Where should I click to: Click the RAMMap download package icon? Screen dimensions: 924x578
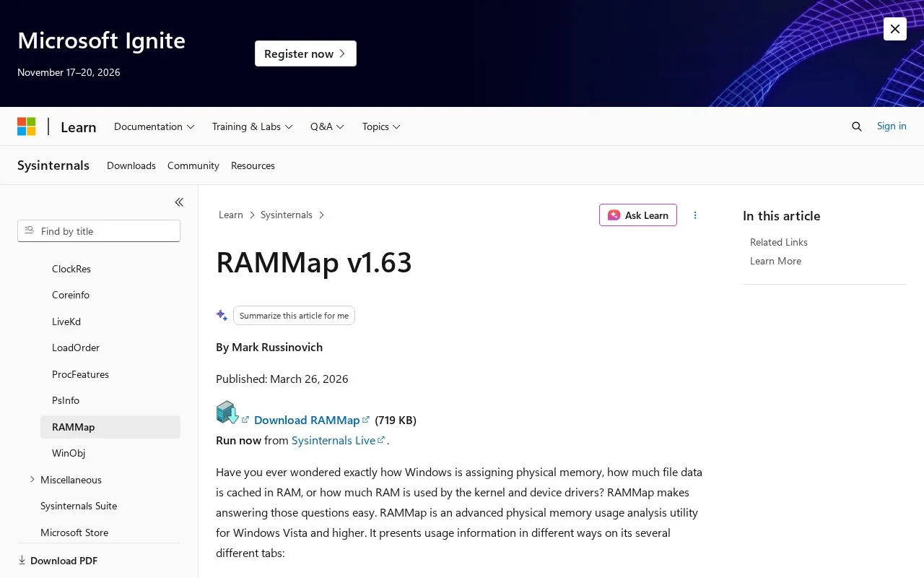(227, 413)
